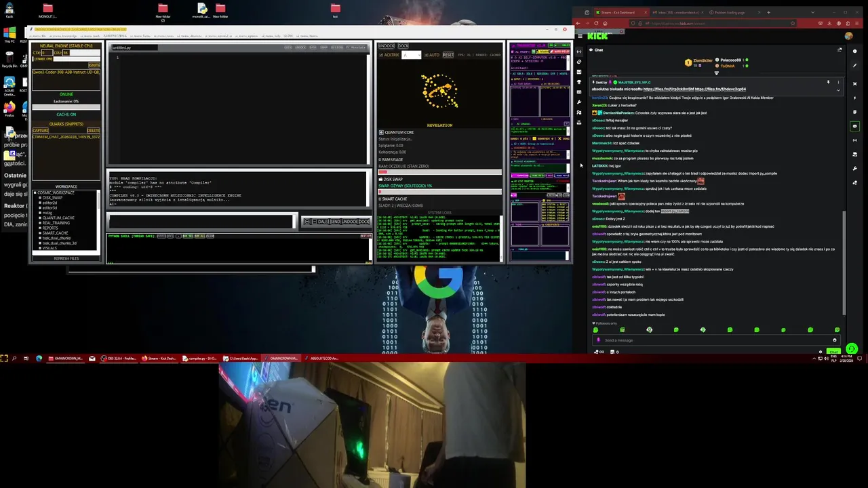Click Ladowanie loading progress bar
The image size is (868, 488).
click(66, 107)
